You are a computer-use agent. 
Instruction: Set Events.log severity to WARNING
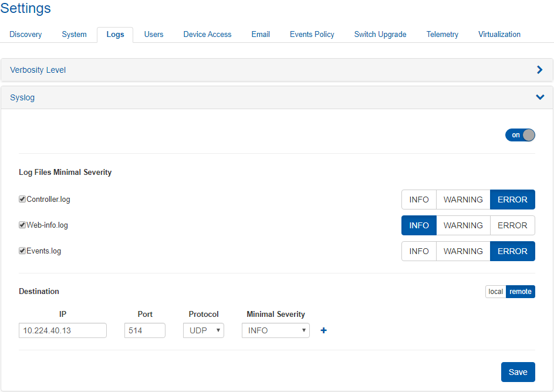463,251
